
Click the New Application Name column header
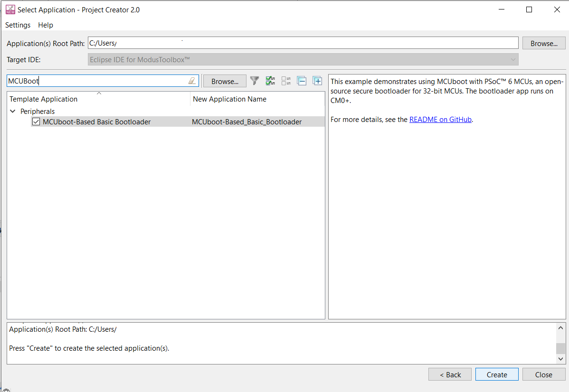257,99
